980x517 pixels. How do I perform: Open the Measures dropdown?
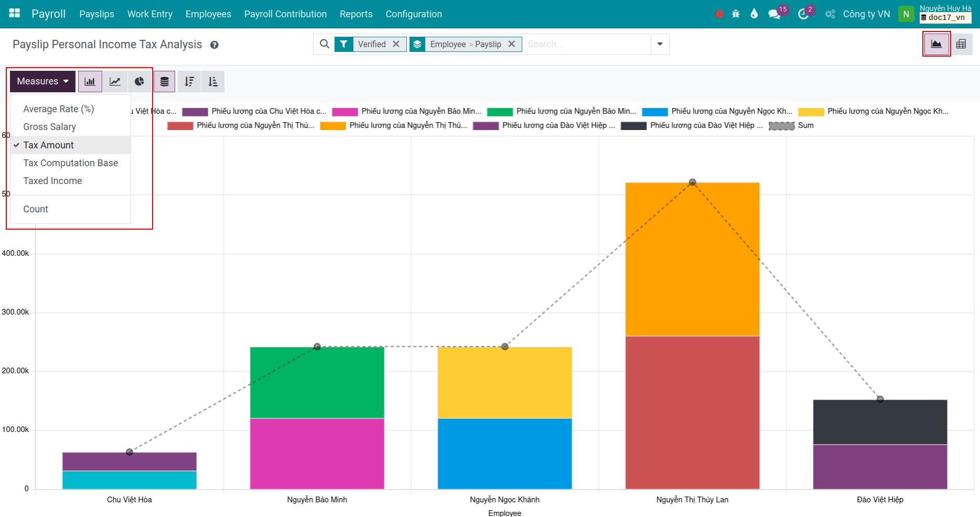42,81
